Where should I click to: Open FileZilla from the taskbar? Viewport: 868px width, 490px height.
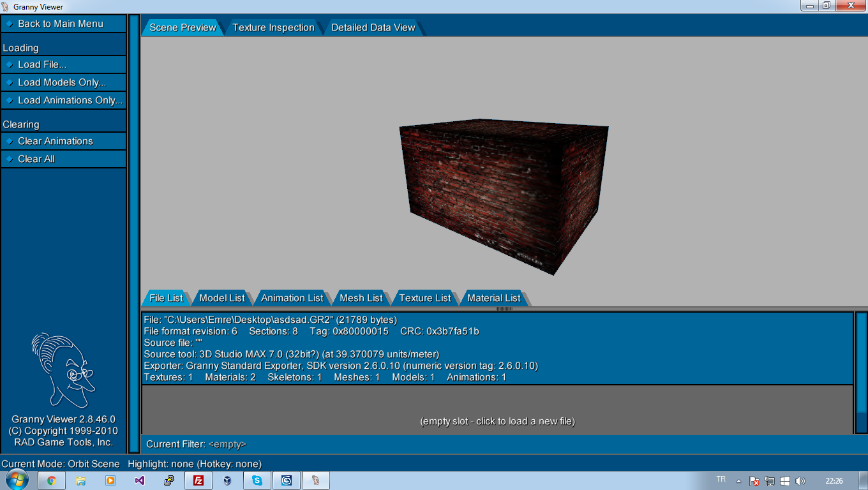(x=198, y=480)
